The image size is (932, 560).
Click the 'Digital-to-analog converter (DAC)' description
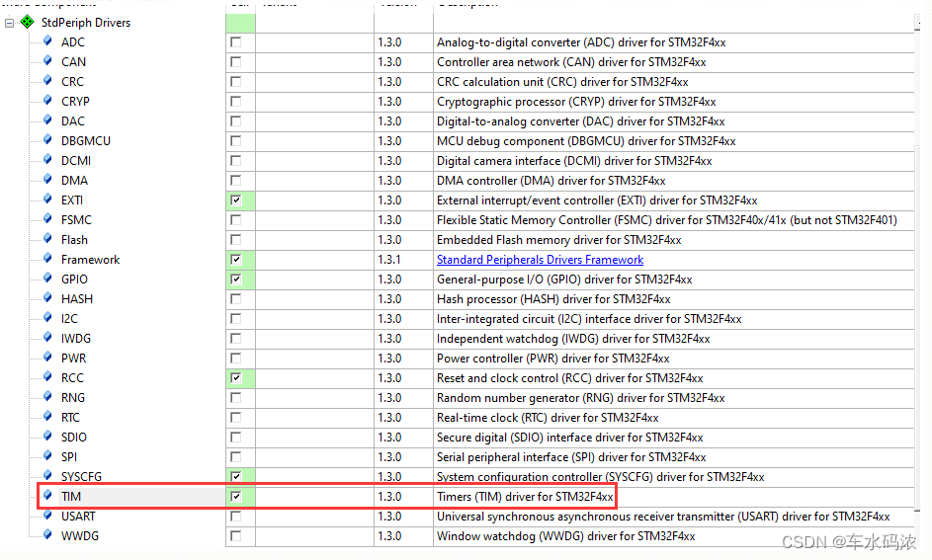[x=581, y=121]
